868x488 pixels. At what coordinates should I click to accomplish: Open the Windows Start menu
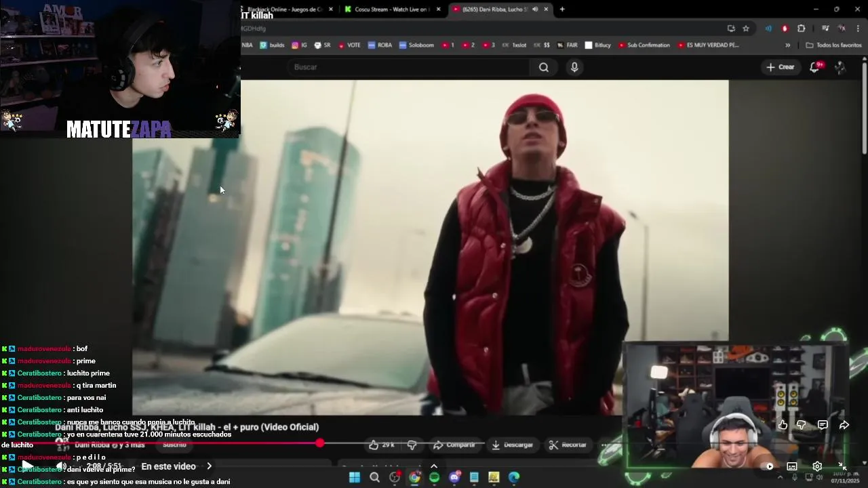pyautogui.click(x=355, y=477)
